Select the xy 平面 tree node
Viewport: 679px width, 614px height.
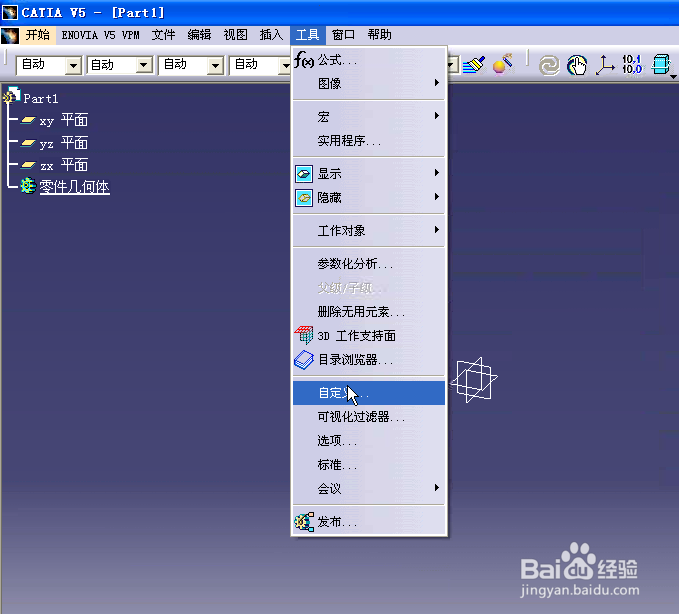pos(64,120)
